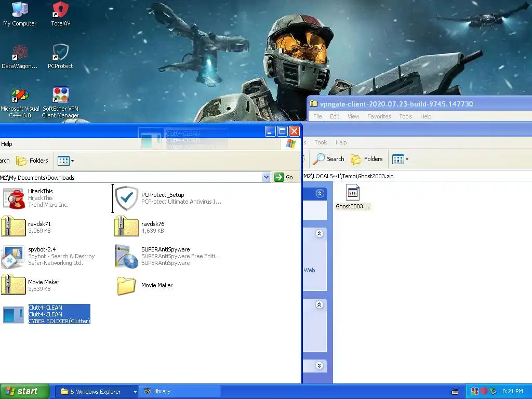This screenshot has height=399, width=532.
Task: Collapse task pane section containing Web link
Action: pyautogui.click(x=320, y=233)
